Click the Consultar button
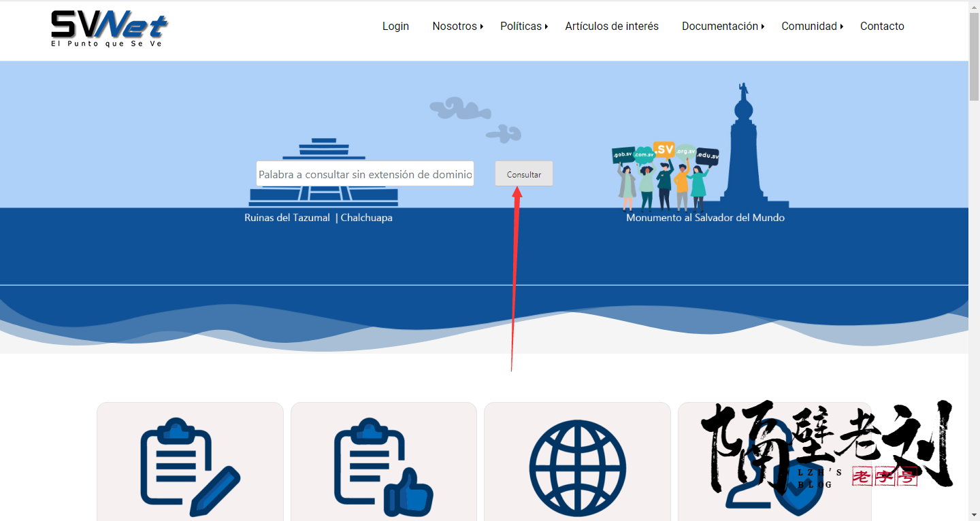This screenshot has height=521, width=980. point(524,173)
